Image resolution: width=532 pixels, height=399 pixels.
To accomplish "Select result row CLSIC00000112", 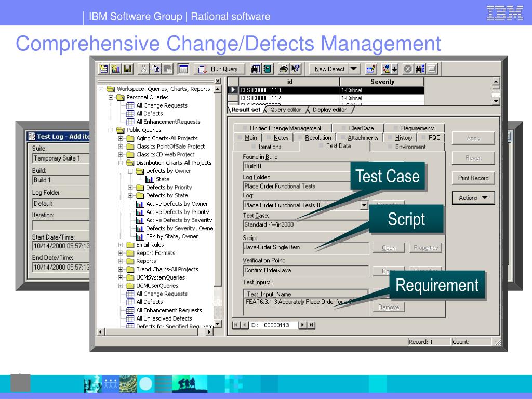I will [326, 98].
